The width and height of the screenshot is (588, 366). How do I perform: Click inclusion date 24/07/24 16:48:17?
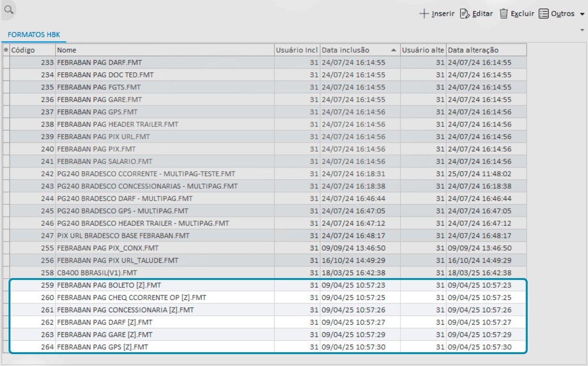click(360, 235)
